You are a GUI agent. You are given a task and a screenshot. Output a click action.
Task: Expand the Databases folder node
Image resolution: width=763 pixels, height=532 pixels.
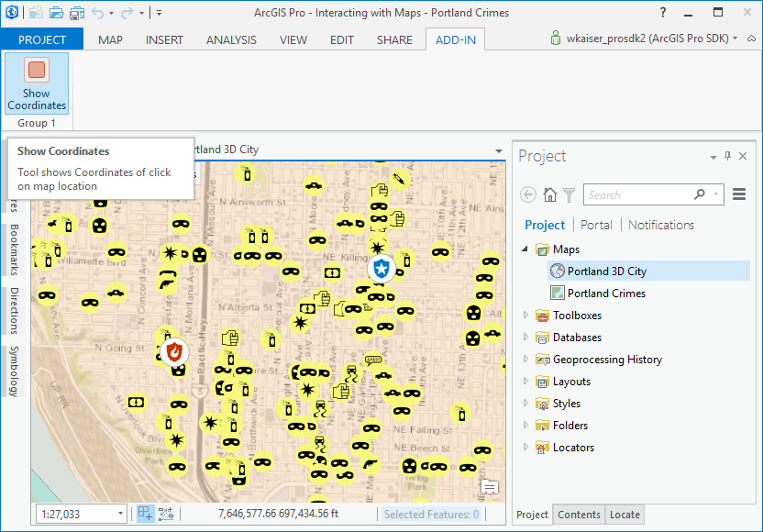(526, 338)
